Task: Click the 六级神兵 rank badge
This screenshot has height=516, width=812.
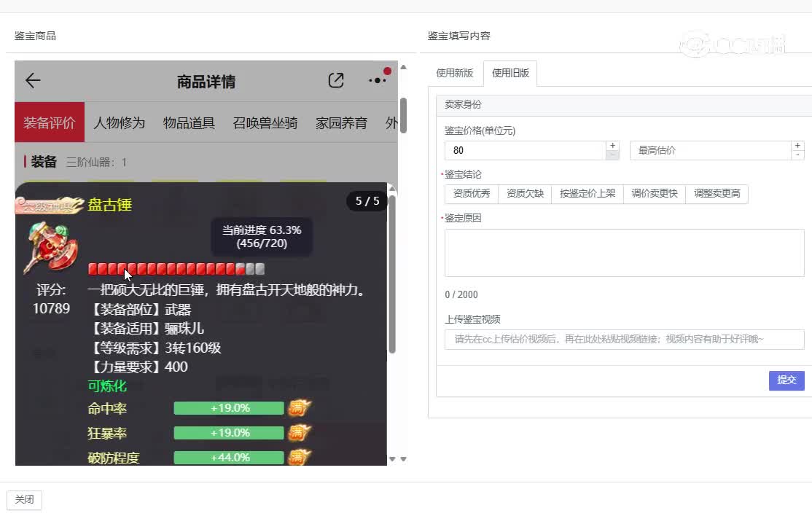Action: point(50,206)
